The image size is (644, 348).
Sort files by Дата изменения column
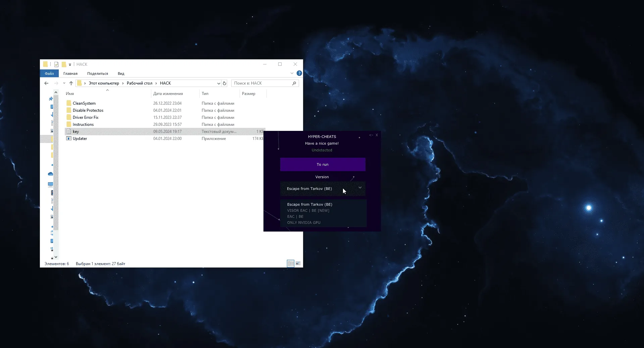168,94
